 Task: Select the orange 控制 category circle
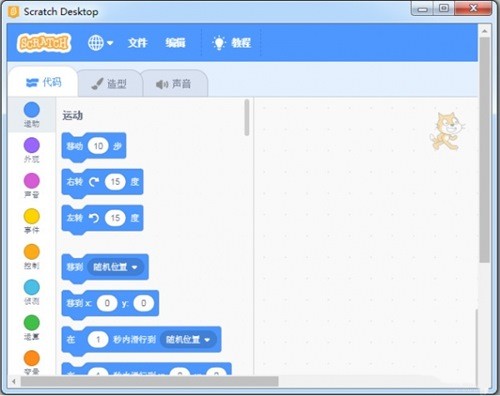tap(32, 252)
